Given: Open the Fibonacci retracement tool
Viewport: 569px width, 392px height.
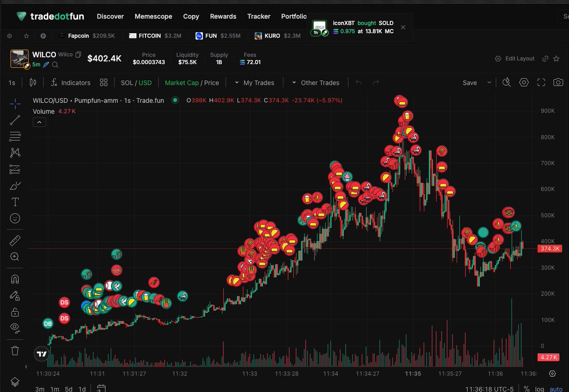Looking at the screenshot, I should pos(15,136).
